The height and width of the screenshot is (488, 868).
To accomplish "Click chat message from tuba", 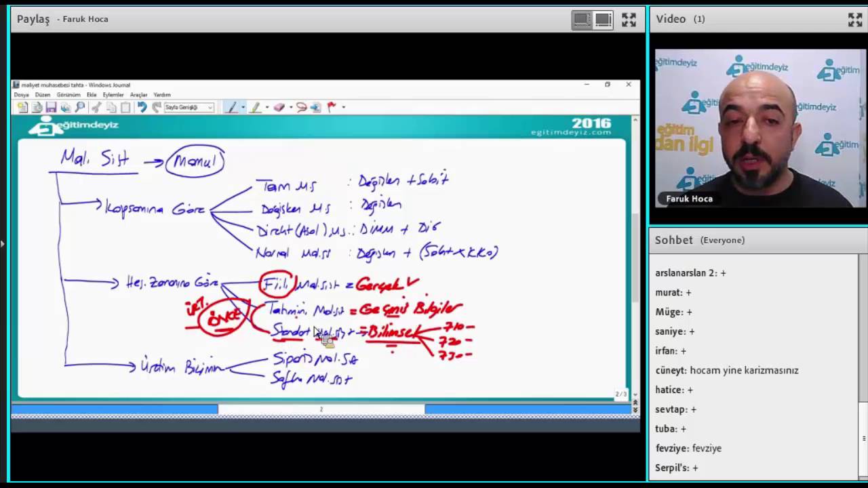I will [x=671, y=429].
